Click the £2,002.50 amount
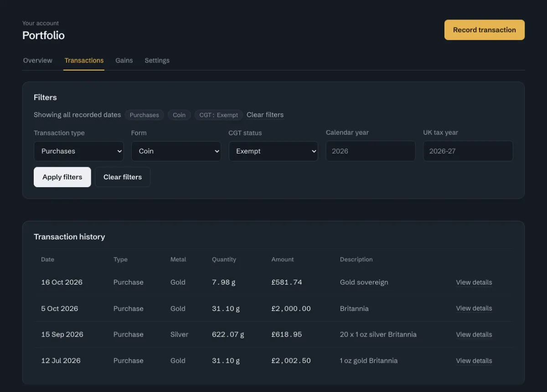Image resolution: width=547 pixels, height=392 pixels. (x=291, y=361)
